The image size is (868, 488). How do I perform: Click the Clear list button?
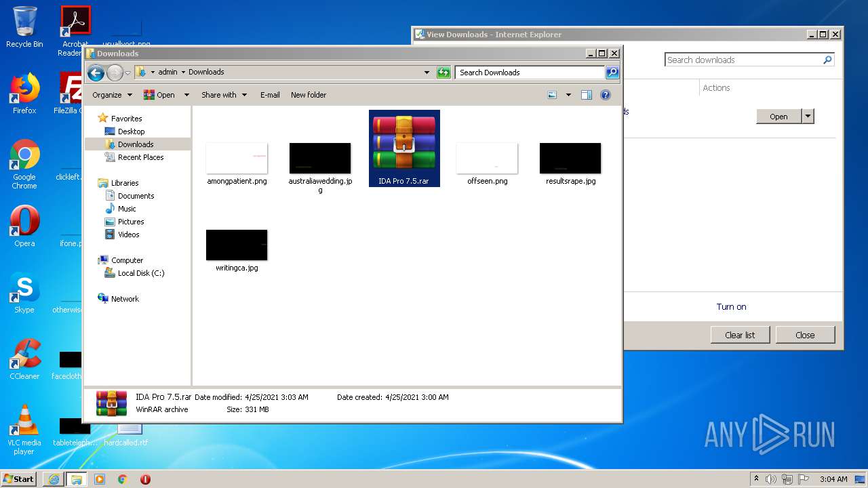click(740, 335)
